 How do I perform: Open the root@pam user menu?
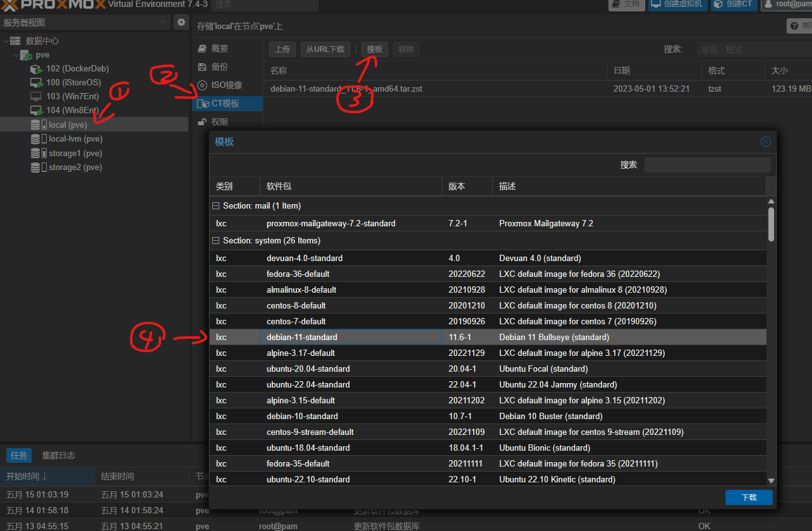click(786, 4)
